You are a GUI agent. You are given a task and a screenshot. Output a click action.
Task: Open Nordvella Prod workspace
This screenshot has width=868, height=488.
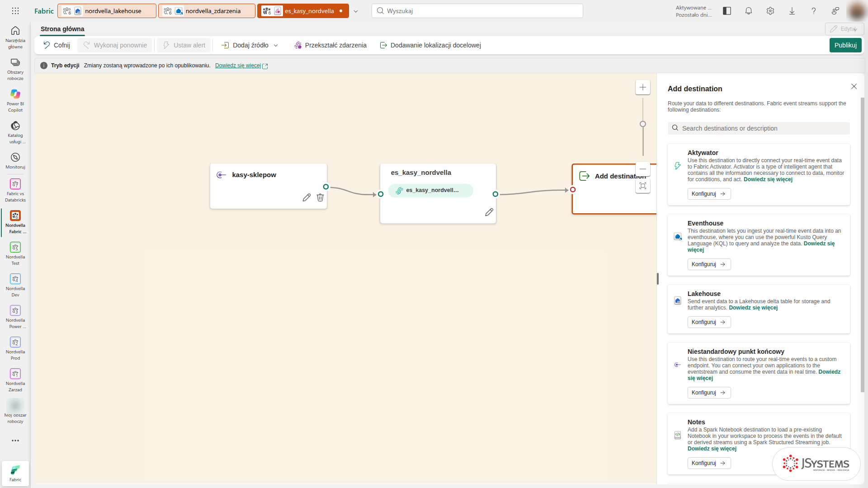15,348
